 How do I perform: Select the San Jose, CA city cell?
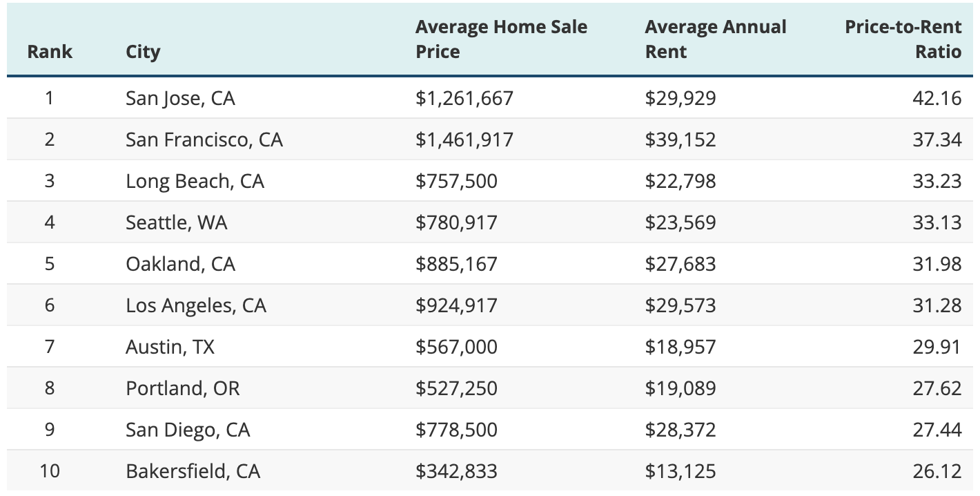click(180, 98)
